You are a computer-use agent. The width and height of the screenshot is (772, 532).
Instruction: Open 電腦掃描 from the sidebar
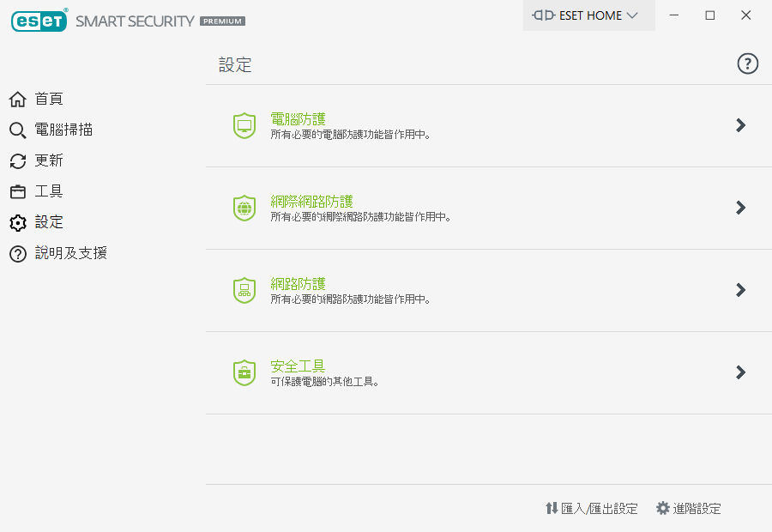click(63, 130)
